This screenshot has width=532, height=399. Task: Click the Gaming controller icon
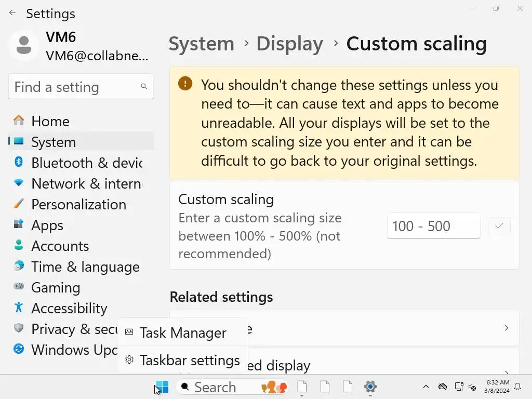pyautogui.click(x=19, y=287)
